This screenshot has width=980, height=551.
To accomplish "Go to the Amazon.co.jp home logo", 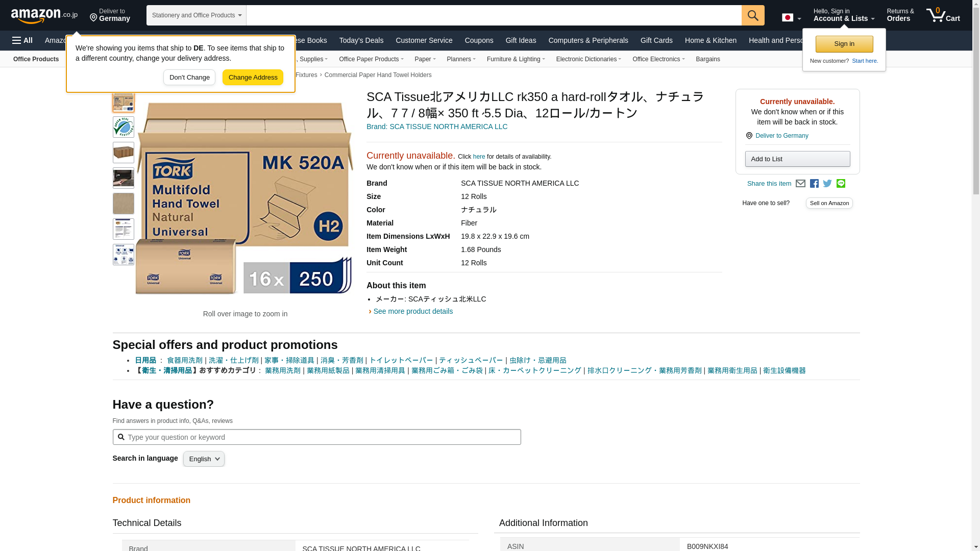I will pyautogui.click(x=44, y=15).
